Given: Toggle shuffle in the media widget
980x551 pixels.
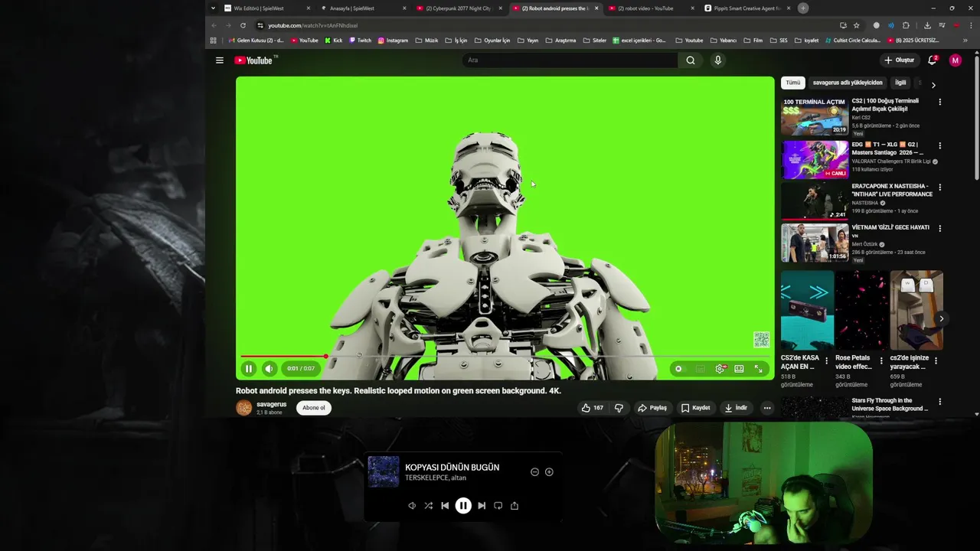Looking at the screenshot, I should coord(428,506).
